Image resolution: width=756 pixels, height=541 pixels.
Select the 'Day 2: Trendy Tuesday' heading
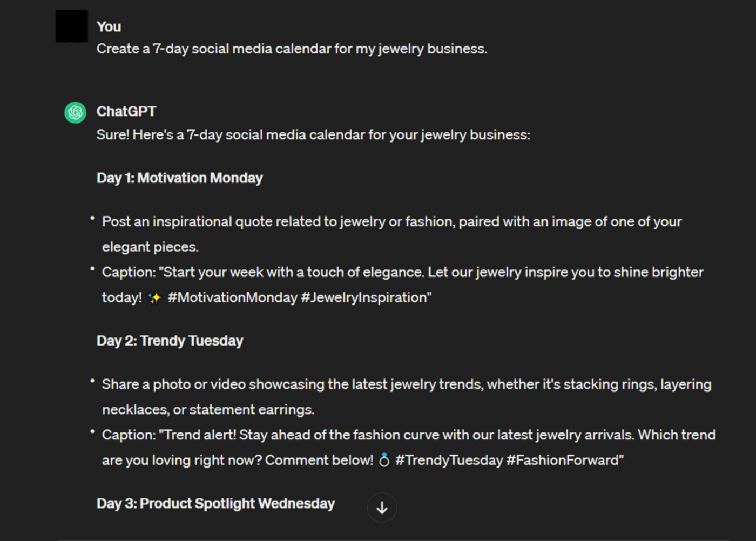(170, 340)
